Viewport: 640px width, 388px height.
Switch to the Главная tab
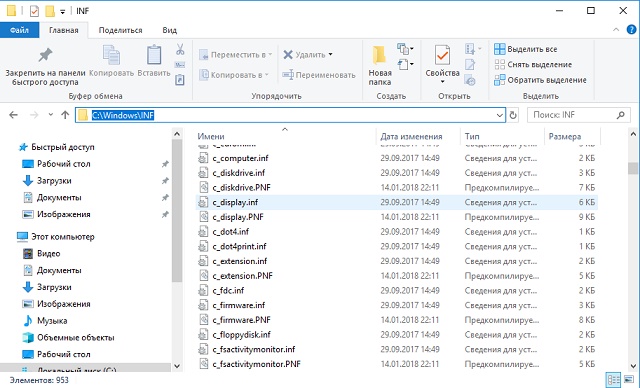(x=64, y=30)
